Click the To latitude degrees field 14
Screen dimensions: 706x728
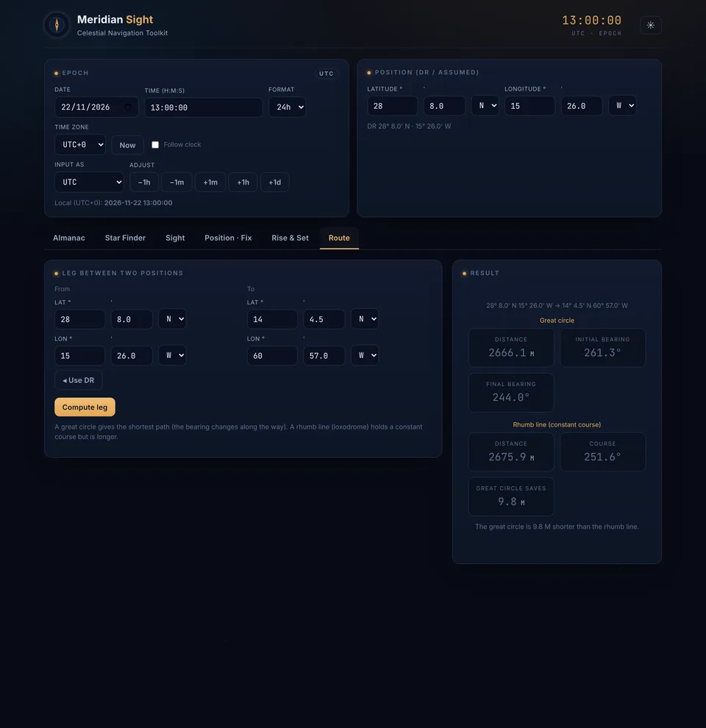coord(272,319)
